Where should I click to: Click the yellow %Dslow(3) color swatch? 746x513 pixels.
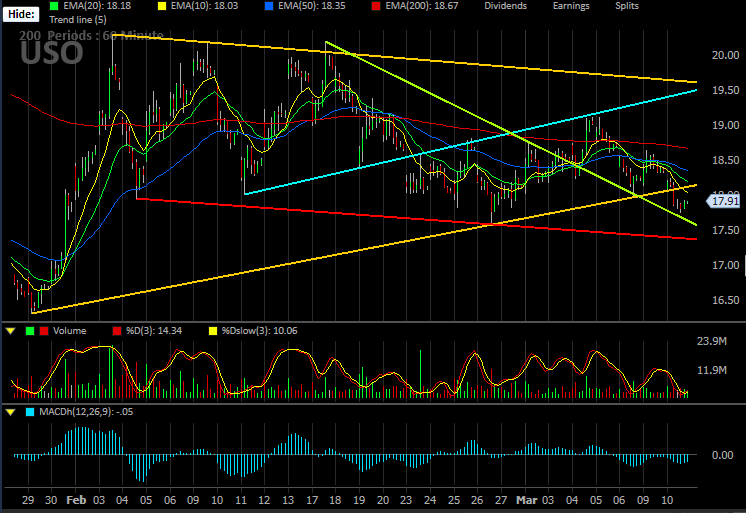coord(213,331)
